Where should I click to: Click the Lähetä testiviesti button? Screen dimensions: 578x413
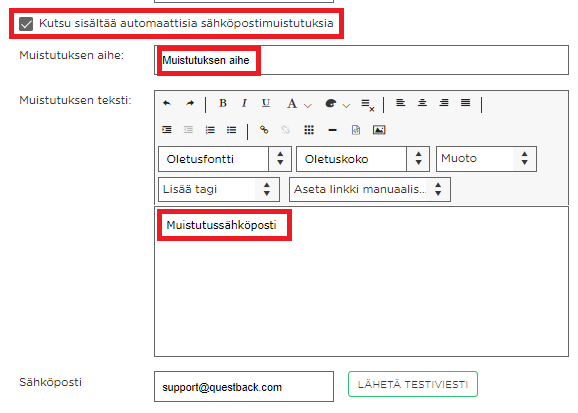[412, 384]
